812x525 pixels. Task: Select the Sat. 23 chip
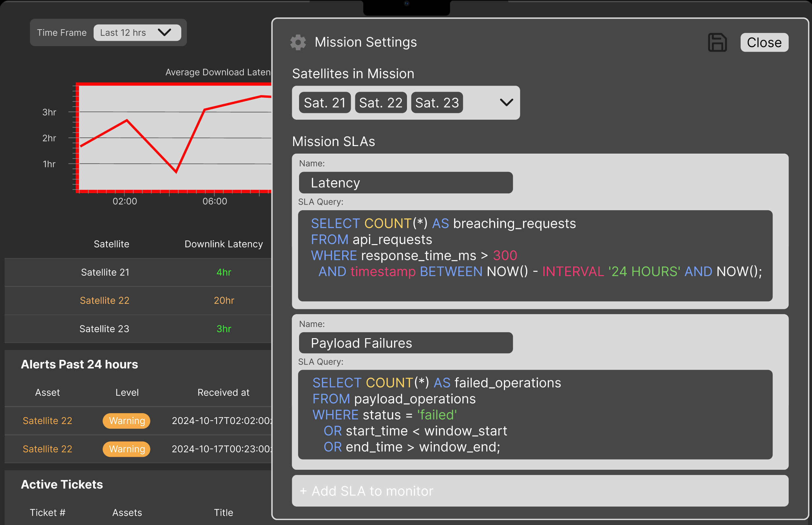(x=437, y=103)
